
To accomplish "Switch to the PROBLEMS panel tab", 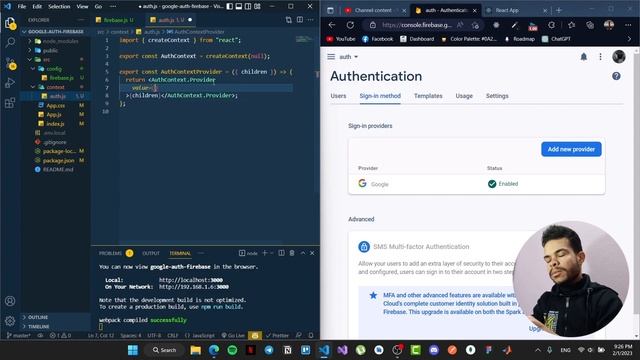I will 110,253.
